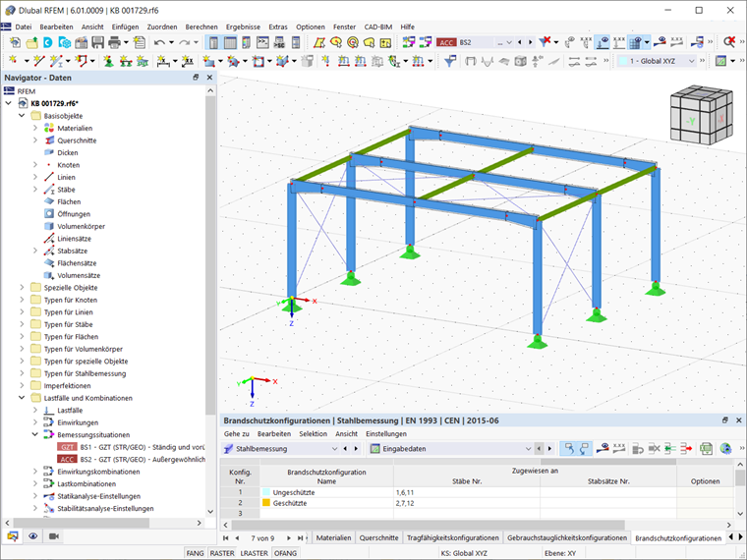Collapse the Basisobjekte folder
747x560 pixels.
[x=22, y=115]
